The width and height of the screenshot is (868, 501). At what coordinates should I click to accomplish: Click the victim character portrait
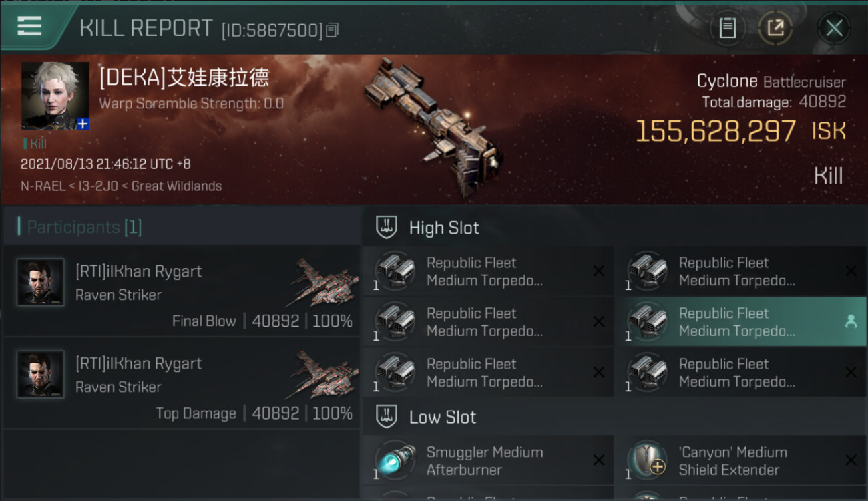click(55, 96)
